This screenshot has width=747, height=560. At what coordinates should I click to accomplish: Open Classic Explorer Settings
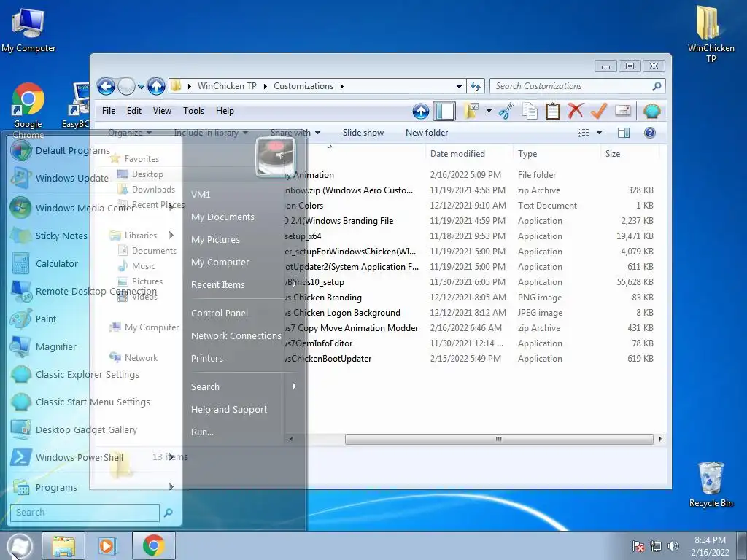point(93,375)
